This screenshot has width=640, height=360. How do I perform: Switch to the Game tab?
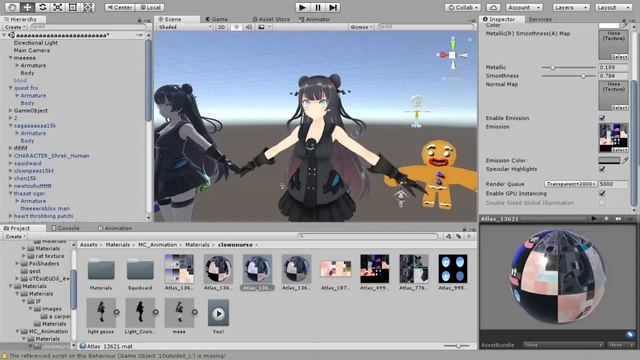[x=217, y=19]
